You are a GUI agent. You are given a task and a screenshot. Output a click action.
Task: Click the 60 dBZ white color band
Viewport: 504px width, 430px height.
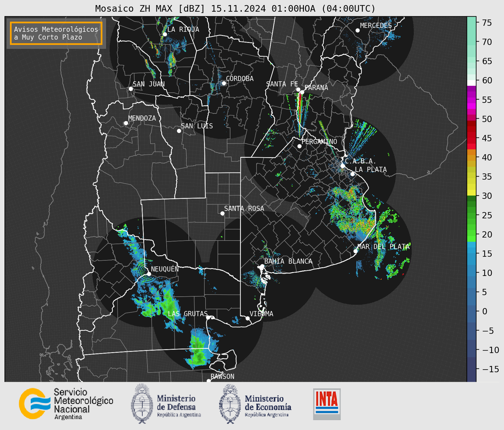coord(471,83)
